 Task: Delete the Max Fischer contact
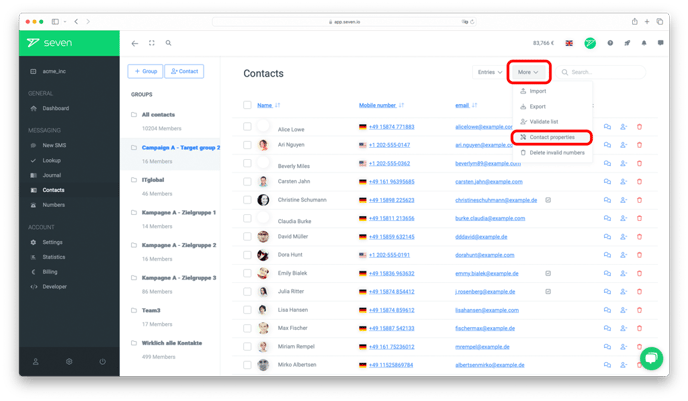[x=639, y=328]
